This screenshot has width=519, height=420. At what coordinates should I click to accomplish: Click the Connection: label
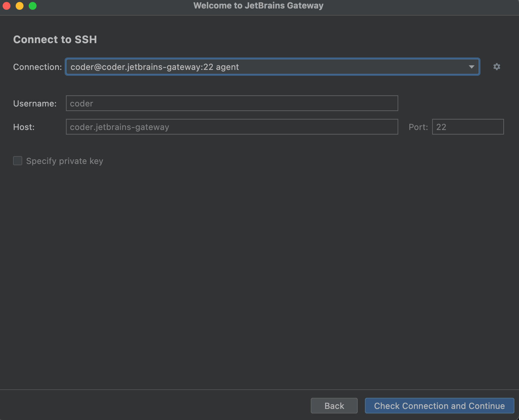pyautogui.click(x=38, y=67)
